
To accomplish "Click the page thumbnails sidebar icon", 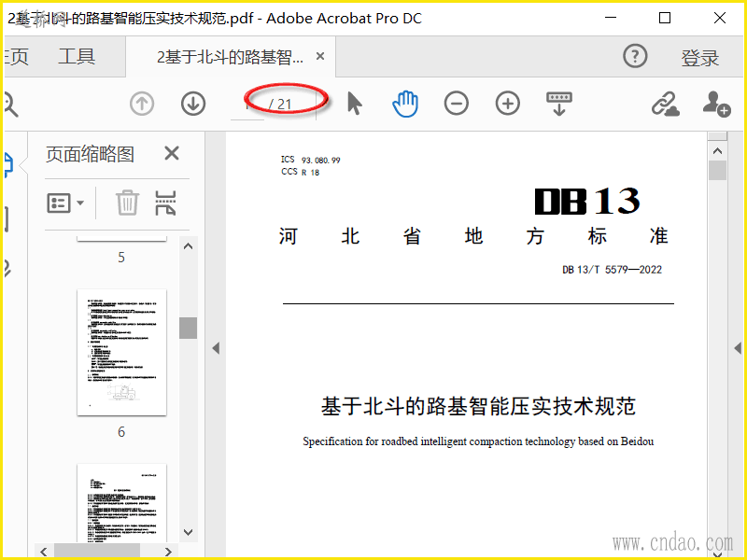I will tap(8, 165).
